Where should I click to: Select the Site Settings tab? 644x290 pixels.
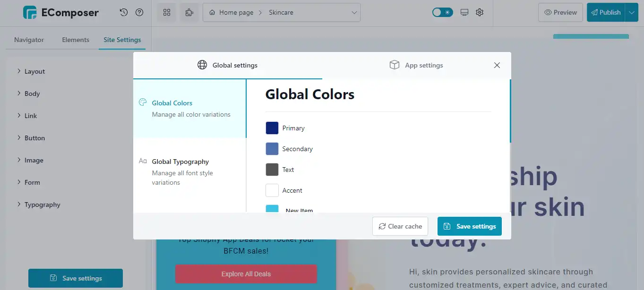pyautogui.click(x=122, y=40)
